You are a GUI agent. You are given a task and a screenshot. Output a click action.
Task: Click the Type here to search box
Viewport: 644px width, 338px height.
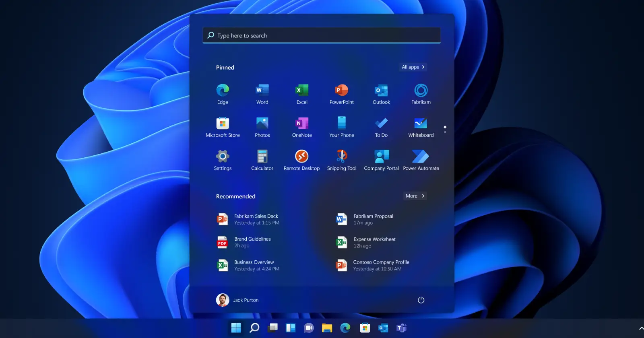[322, 35]
